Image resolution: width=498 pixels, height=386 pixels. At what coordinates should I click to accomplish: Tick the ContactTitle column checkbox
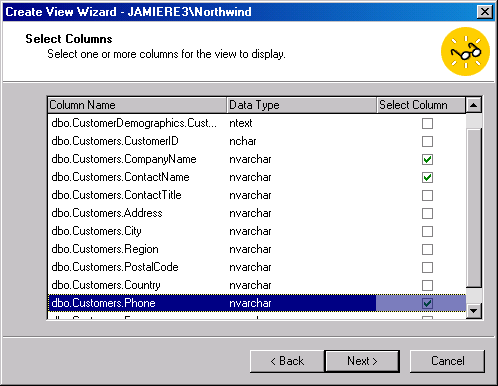[x=427, y=195]
